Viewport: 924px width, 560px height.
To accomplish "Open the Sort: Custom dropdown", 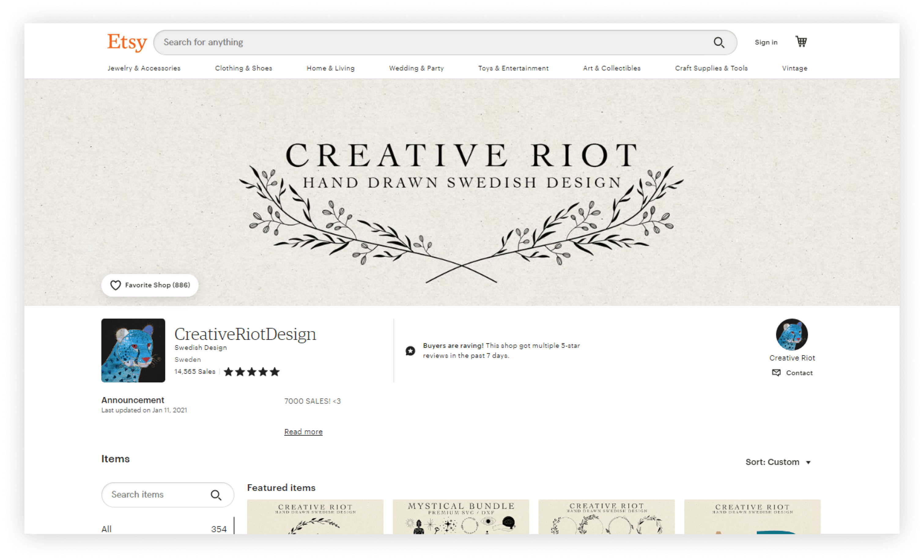I will pos(778,462).
